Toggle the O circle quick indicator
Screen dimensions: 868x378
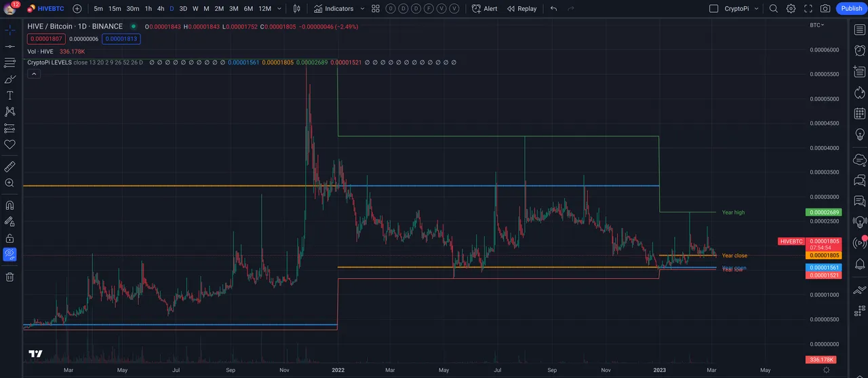[x=391, y=9]
